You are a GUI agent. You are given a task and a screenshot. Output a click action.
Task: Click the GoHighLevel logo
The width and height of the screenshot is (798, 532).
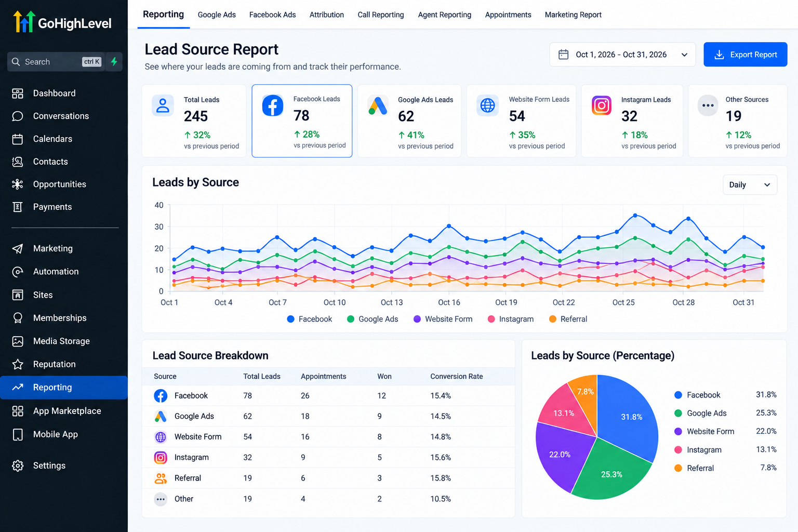coord(62,22)
